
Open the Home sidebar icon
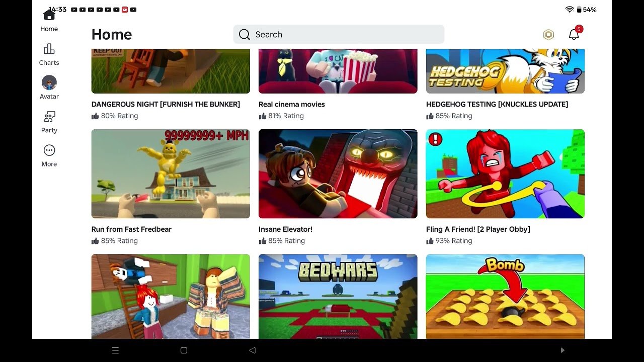[x=49, y=16]
